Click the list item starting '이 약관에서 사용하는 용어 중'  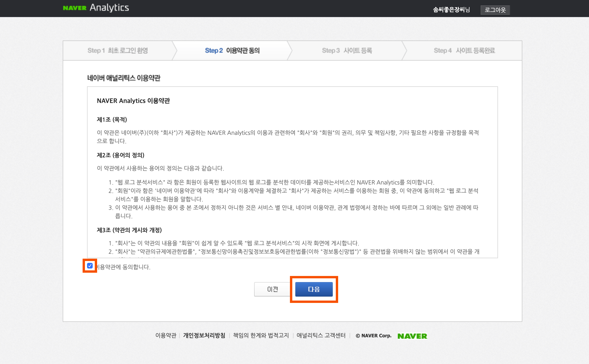click(297, 212)
